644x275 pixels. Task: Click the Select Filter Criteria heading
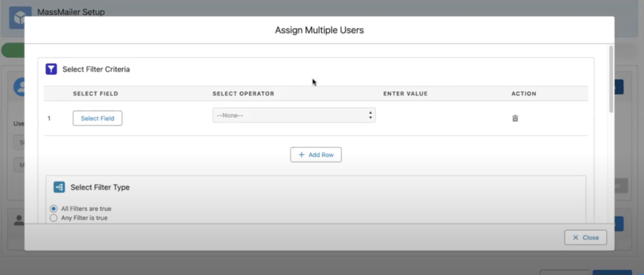click(96, 69)
